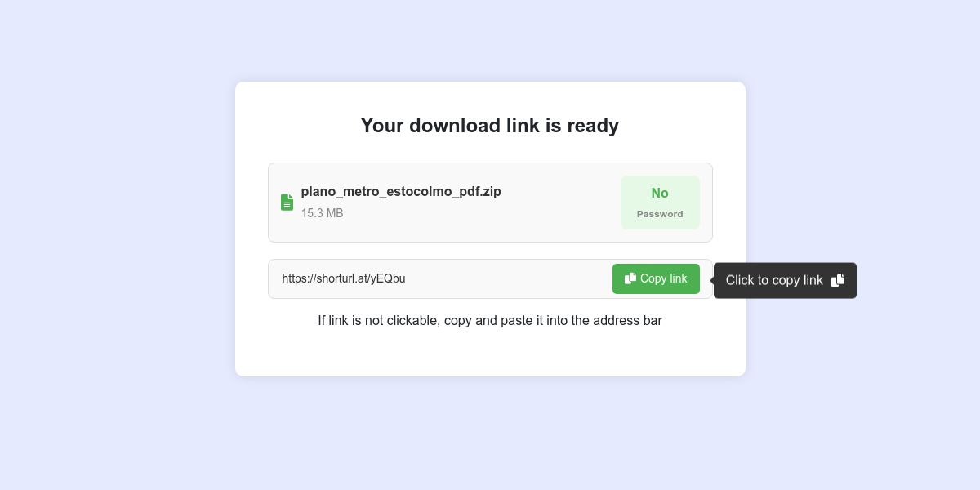Click the copy icon inside Copy link button
The image size is (980, 490).
click(630, 278)
